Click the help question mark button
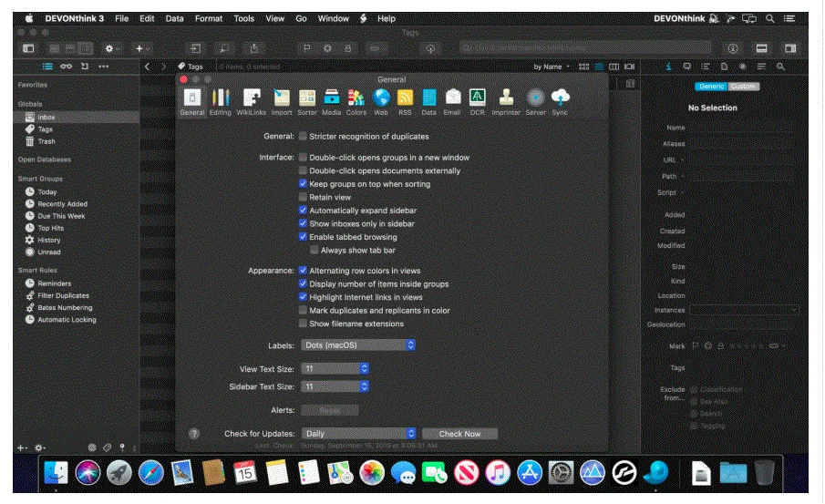The width and height of the screenshot is (825, 504). pos(194,434)
